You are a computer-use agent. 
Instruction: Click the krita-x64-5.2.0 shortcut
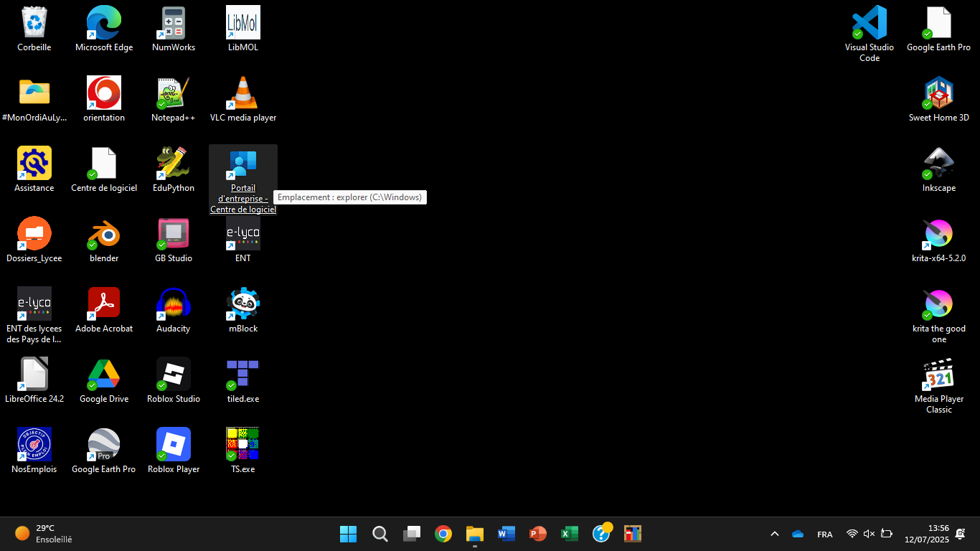coord(938,235)
